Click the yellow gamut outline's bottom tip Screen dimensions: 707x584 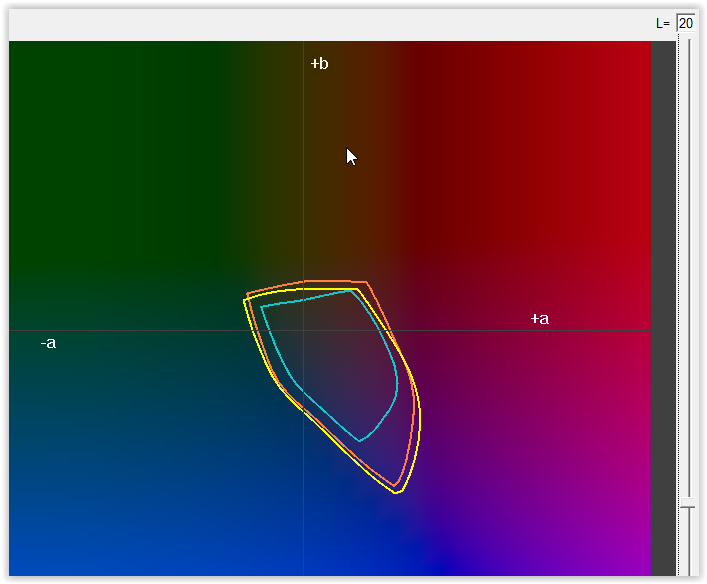click(397, 492)
